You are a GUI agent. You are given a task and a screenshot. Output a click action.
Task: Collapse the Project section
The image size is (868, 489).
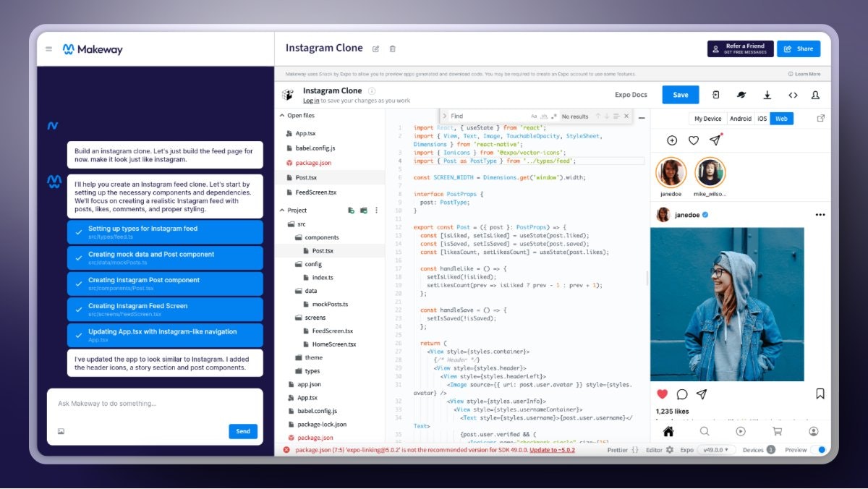tap(282, 211)
